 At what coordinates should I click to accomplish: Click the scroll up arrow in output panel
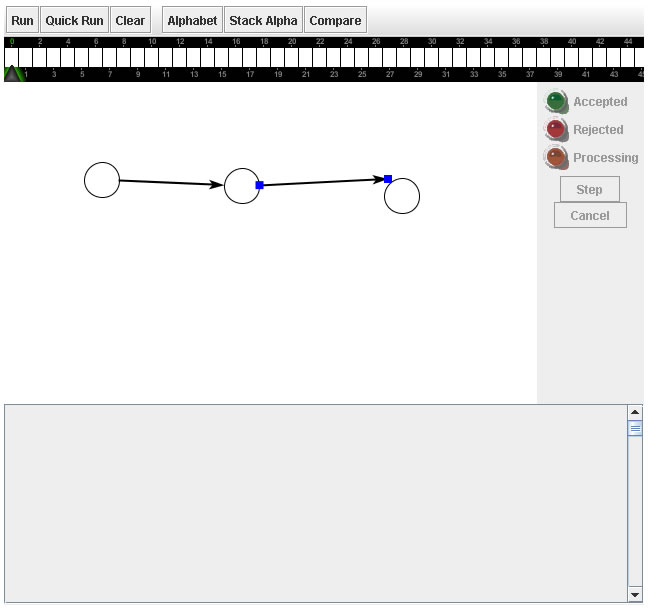point(634,412)
